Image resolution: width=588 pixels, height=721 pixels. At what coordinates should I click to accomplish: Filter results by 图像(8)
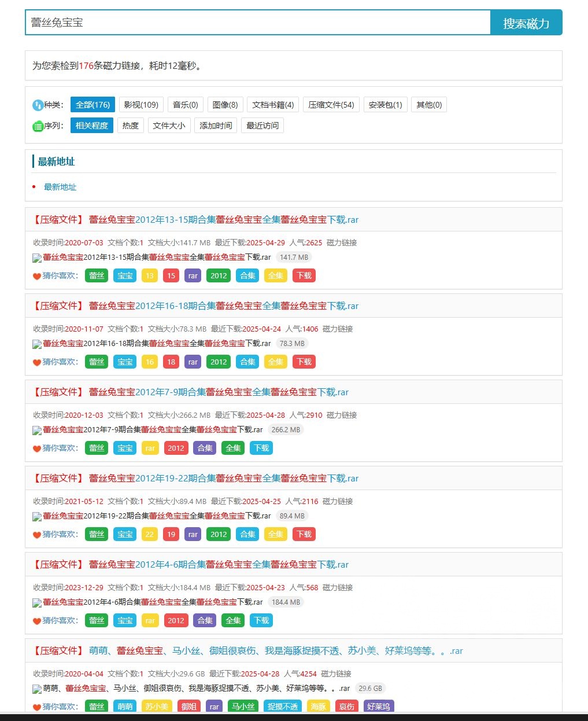[225, 105]
